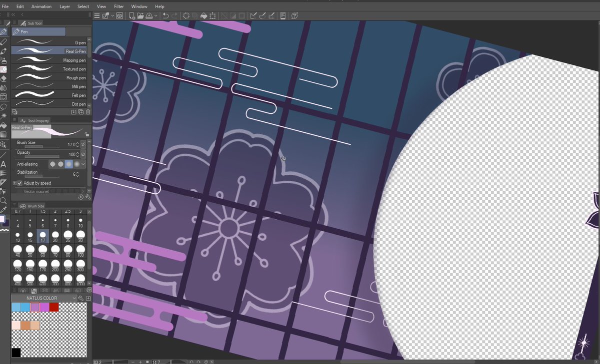Screen dimensions: 600x364
Task: Toggle Snap to Grid icon in command bar
Action: pyautogui.click(x=270, y=15)
